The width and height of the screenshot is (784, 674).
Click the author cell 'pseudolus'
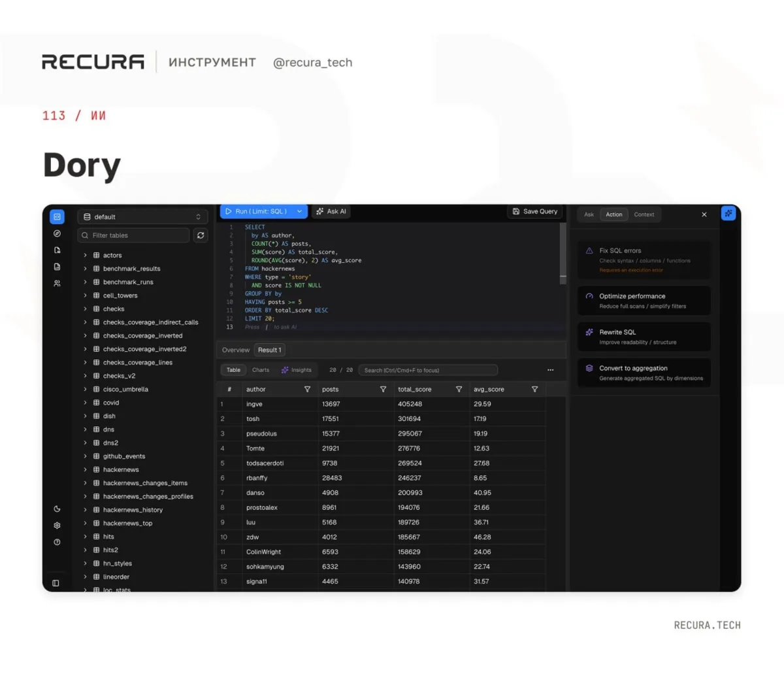261,434
